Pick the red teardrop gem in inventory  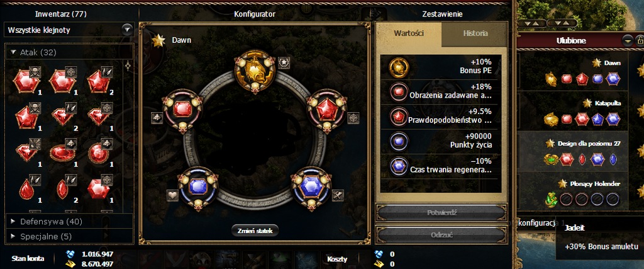[x=26, y=190]
